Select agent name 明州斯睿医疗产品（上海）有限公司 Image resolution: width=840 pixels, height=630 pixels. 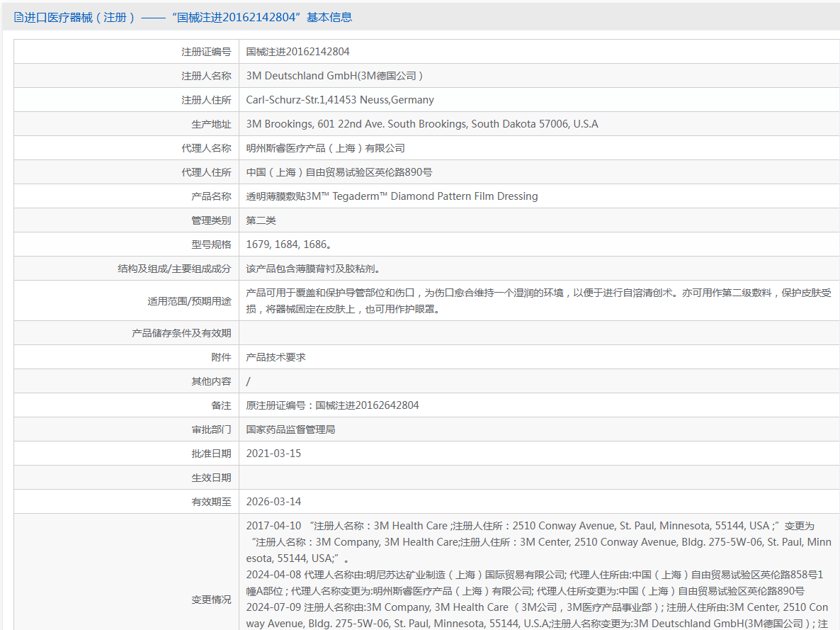326,149
